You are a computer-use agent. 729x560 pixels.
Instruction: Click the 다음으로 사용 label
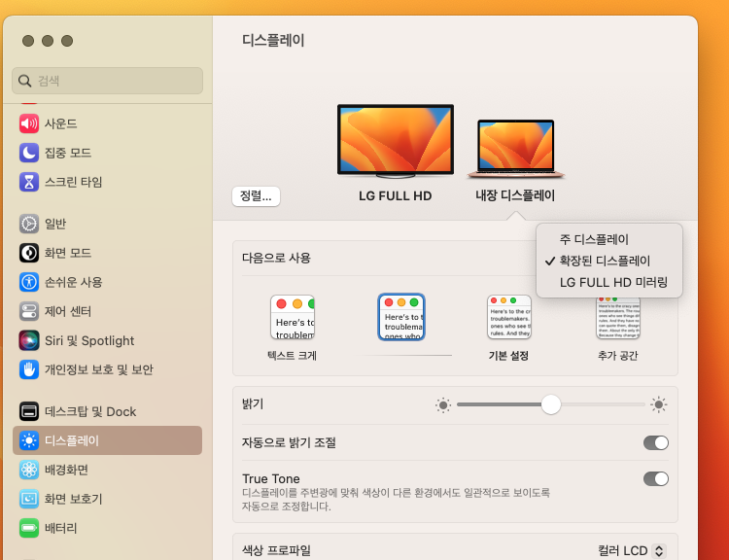[276, 259]
